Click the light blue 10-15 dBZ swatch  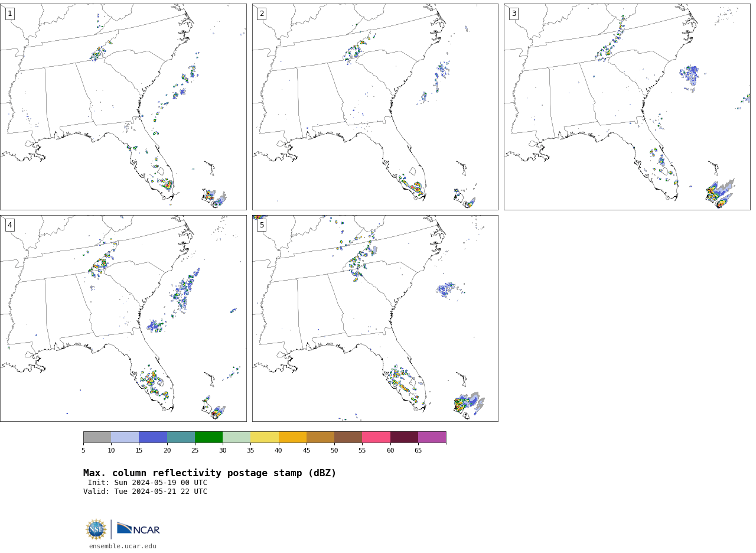(x=125, y=437)
